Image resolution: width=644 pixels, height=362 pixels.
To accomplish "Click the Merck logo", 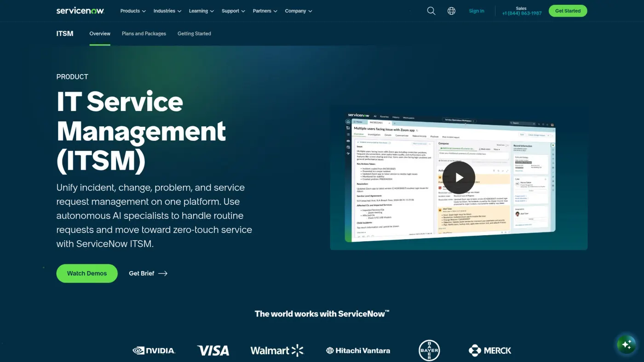I will coord(490,351).
